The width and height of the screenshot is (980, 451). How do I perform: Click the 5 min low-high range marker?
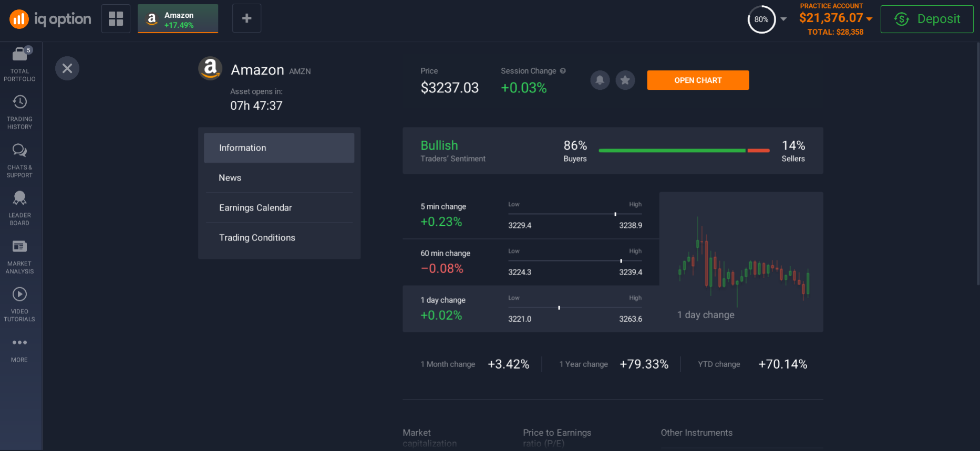(x=615, y=214)
